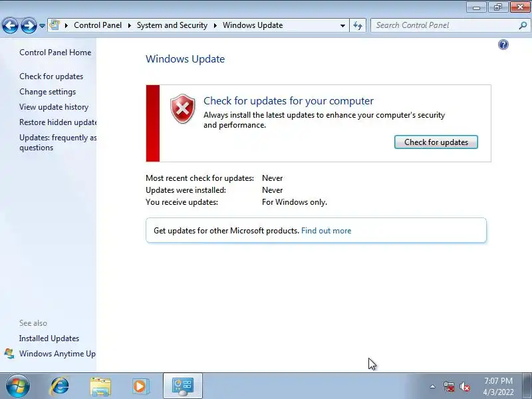
Task: Click 'Most recent check for updates:' label
Action: (x=200, y=178)
